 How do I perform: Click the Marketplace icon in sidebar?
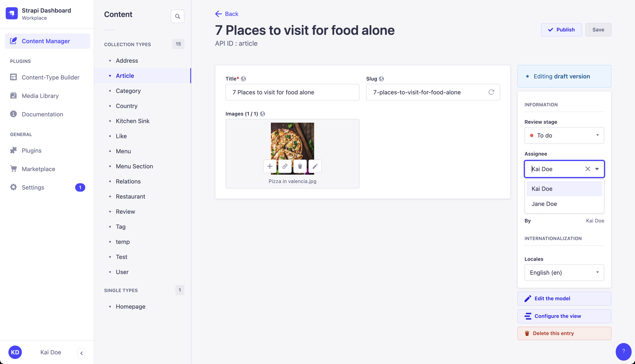click(13, 169)
